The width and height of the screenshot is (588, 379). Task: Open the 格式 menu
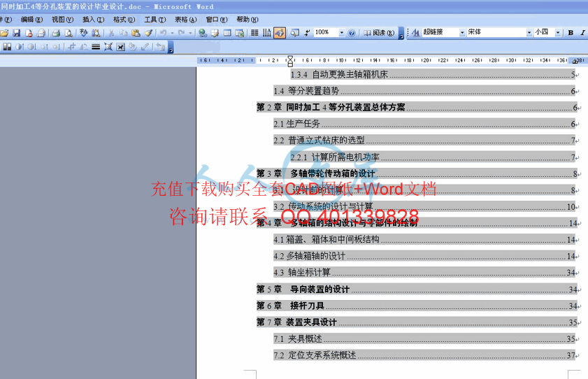click(124, 20)
